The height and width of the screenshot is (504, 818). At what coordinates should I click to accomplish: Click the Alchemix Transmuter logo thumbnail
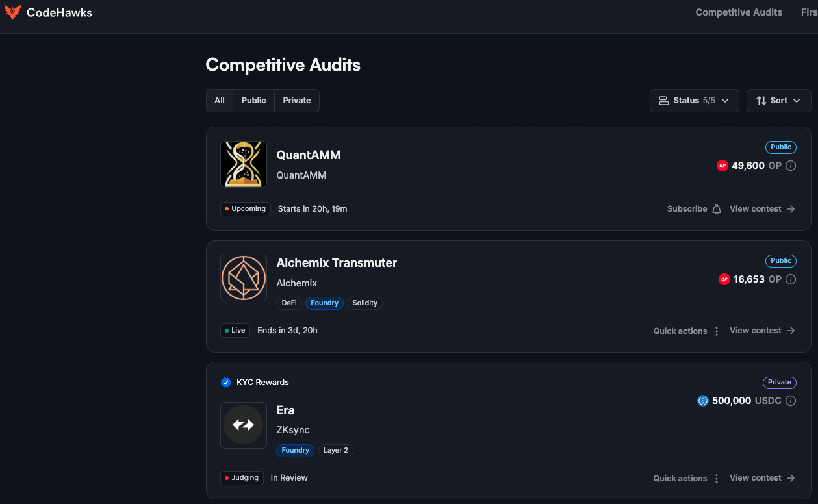click(x=244, y=278)
